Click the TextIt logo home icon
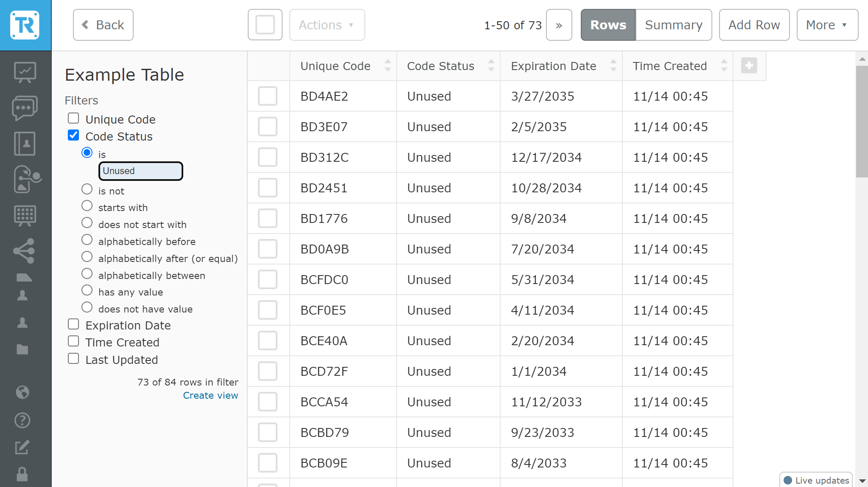Viewport: 868px width, 487px height. [25, 25]
